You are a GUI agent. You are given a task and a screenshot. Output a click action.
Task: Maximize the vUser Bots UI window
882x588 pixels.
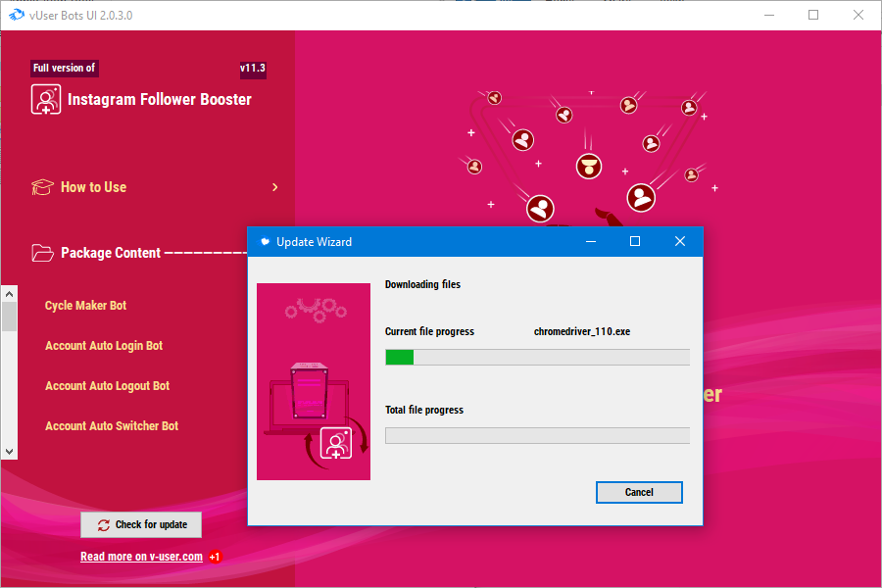pyautogui.click(x=813, y=16)
